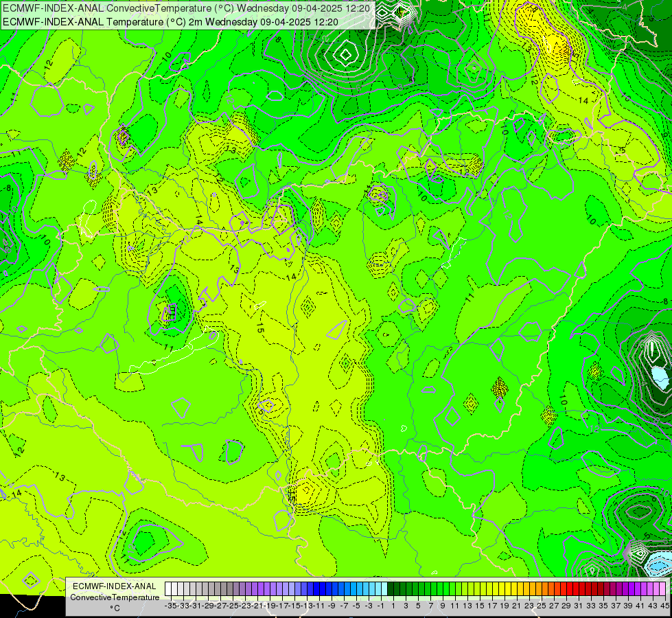The image size is (672, 618).
Task: Select the dark green swatch above 1
Action: 392,588
